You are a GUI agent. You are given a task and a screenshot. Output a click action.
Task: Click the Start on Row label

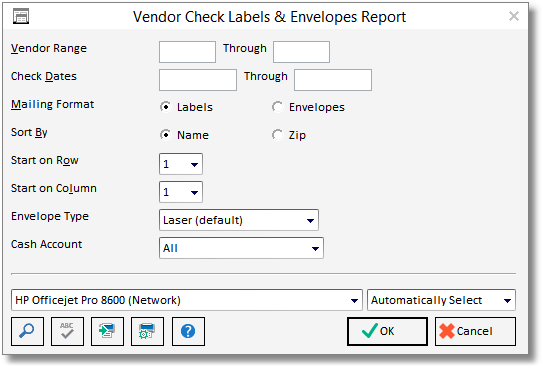click(x=45, y=160)
